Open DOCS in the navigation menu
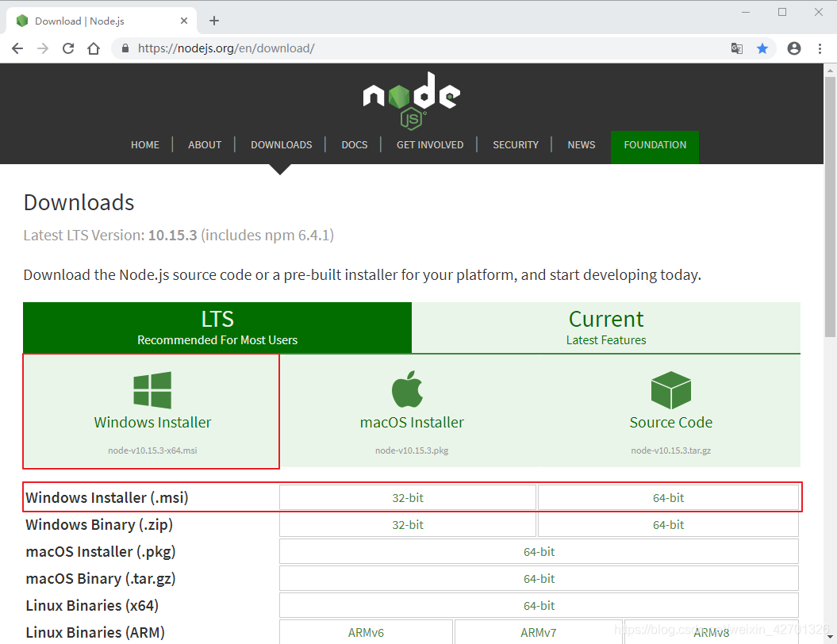The image size is (837, 644). pyautogui.click(x=355, y=144)
